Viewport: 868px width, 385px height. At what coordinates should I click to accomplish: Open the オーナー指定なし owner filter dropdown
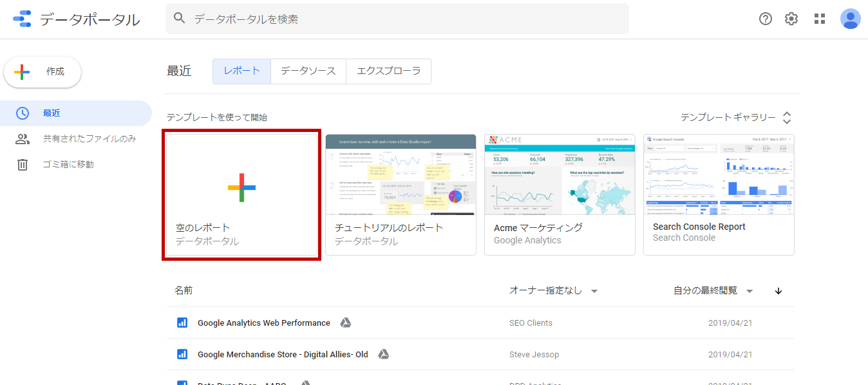[x=554, y=291]
